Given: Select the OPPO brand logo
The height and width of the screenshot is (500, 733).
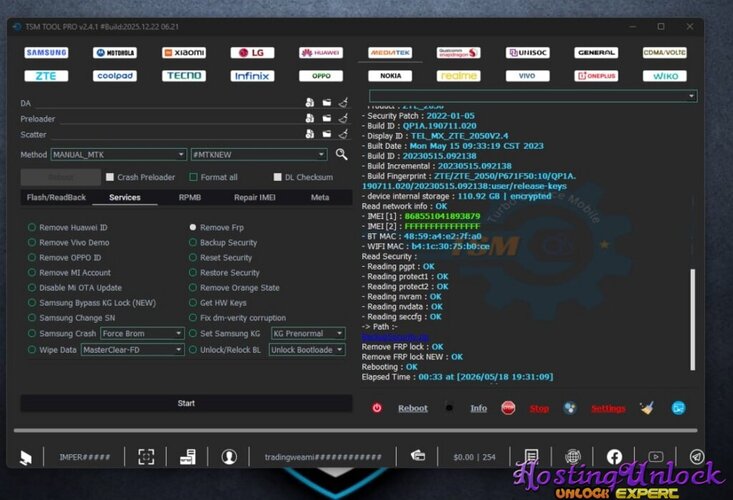Looking at the screenshot, I should coord(321,76).
